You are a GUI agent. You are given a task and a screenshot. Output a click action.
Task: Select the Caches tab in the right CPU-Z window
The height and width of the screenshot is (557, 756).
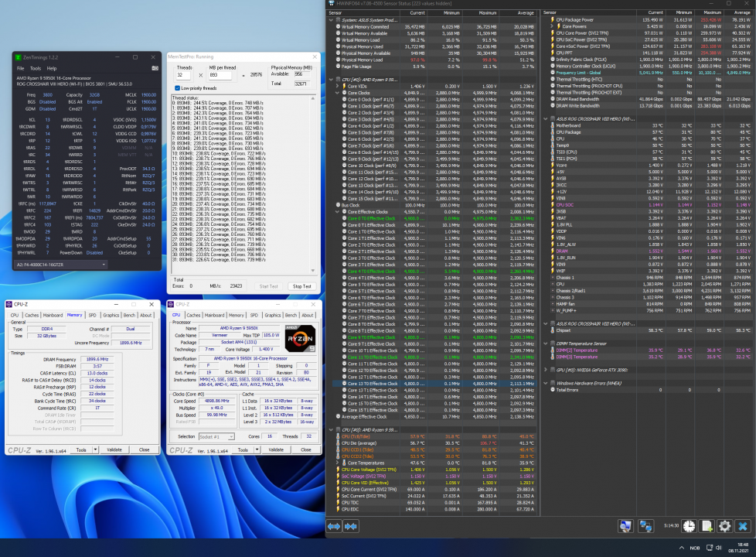pyautogui.click(x=194, y=315)
